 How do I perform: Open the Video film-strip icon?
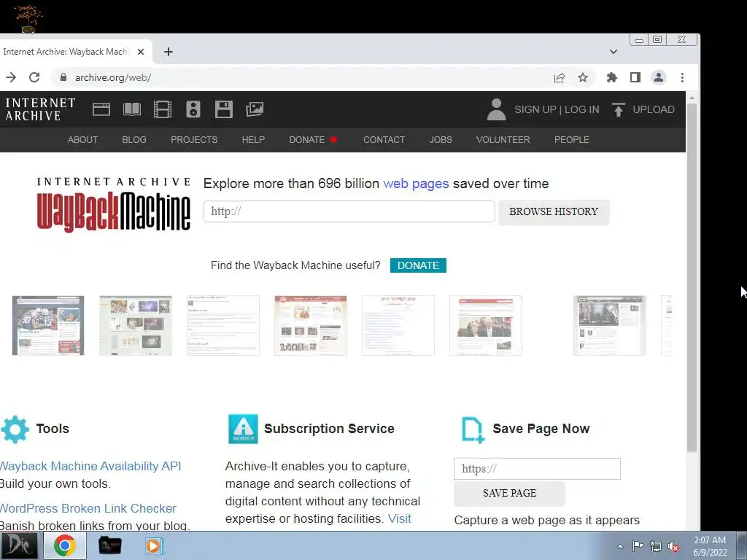[163, 109]
